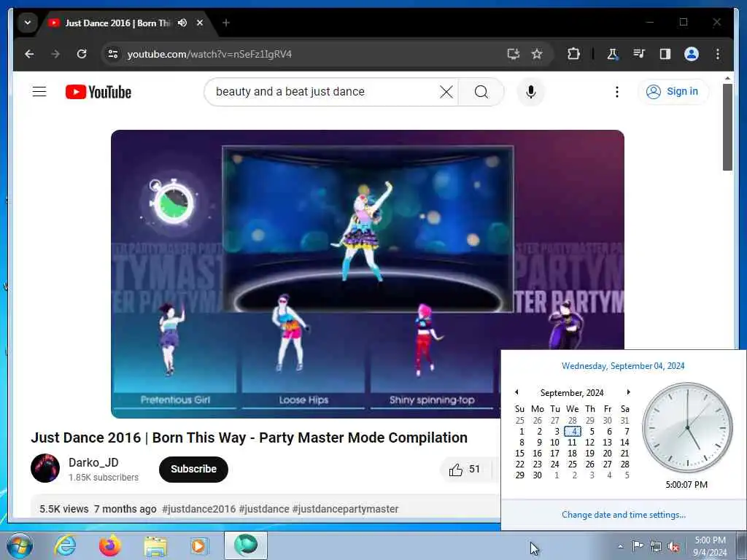
Task: Launch Internet Explorer from taskbar
Action: tap(65, 545)
